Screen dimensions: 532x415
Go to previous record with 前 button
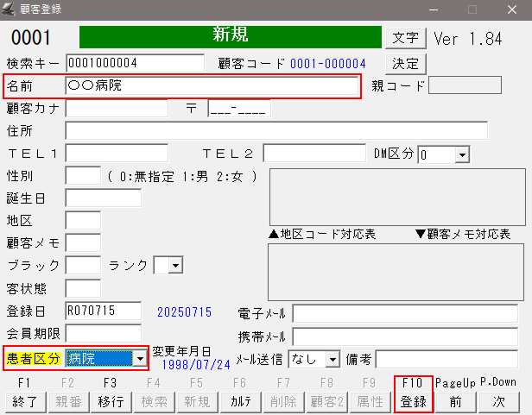pos(455,401)
